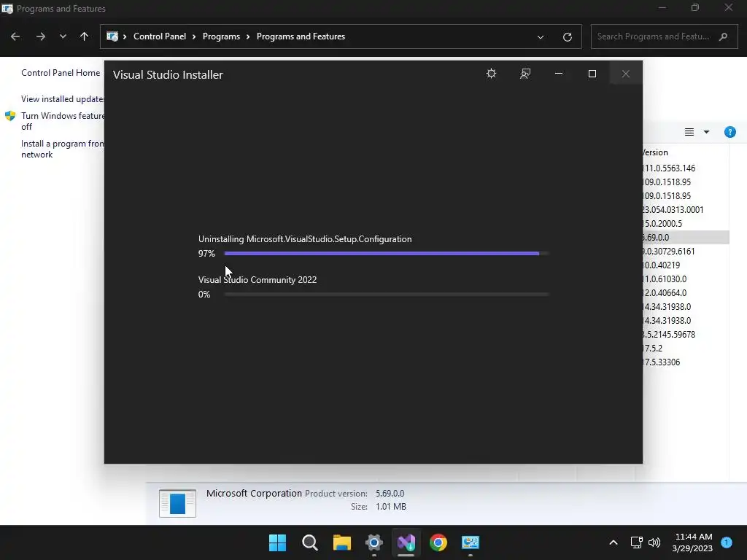
Task: Click the change view icon in Programs list
Action: 689,133
